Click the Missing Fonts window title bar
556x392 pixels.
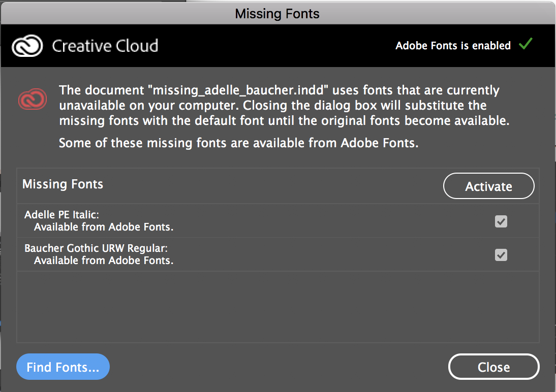point(277,13)
